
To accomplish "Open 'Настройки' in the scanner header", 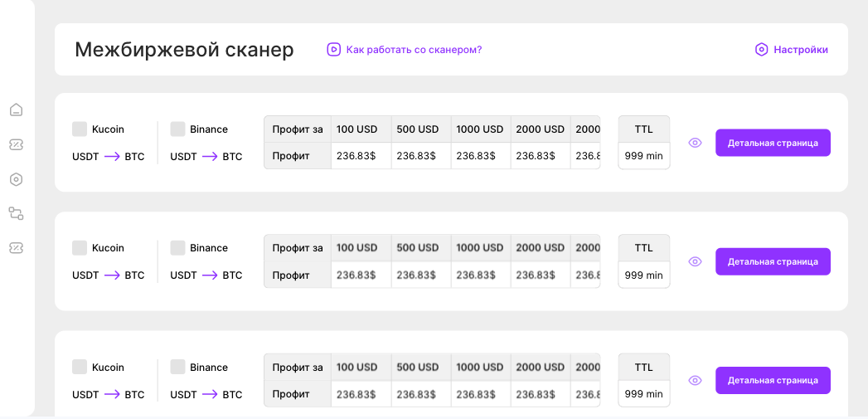I will 792,50.
